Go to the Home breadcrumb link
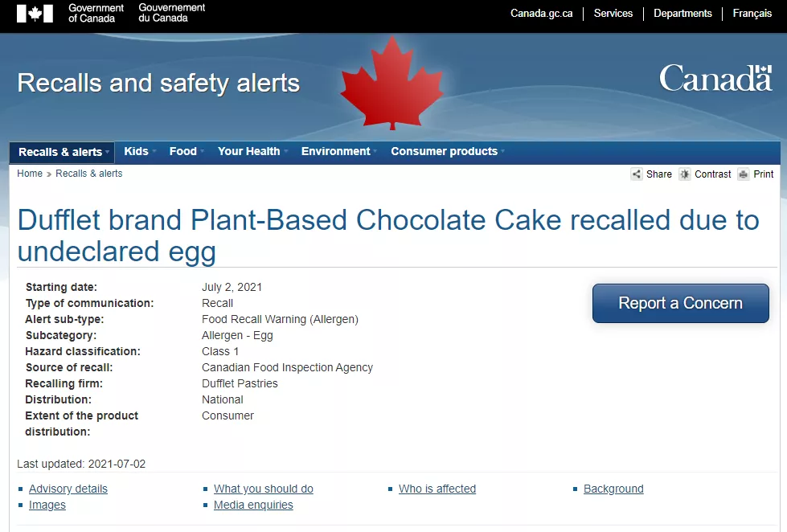This screenshot has width=787, height=532. click(30, 174)
